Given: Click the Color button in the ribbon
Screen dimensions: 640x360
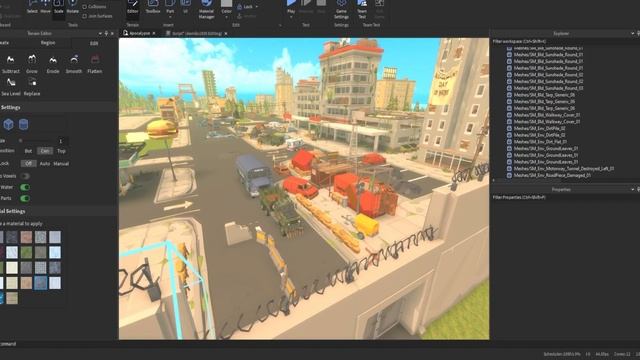Looking at the screenshot, I should 227,7.
